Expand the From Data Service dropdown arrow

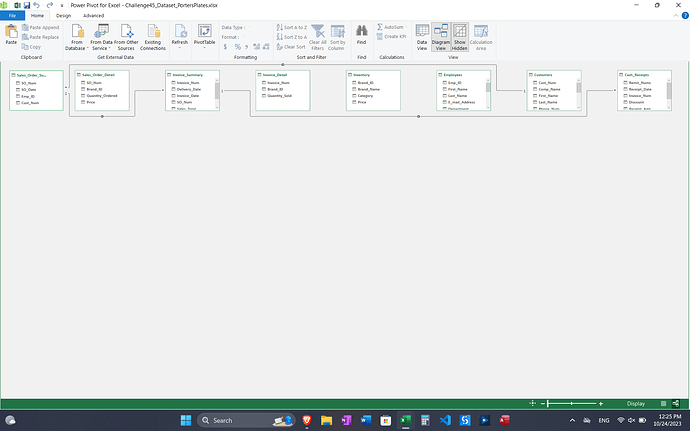point(110,48)
